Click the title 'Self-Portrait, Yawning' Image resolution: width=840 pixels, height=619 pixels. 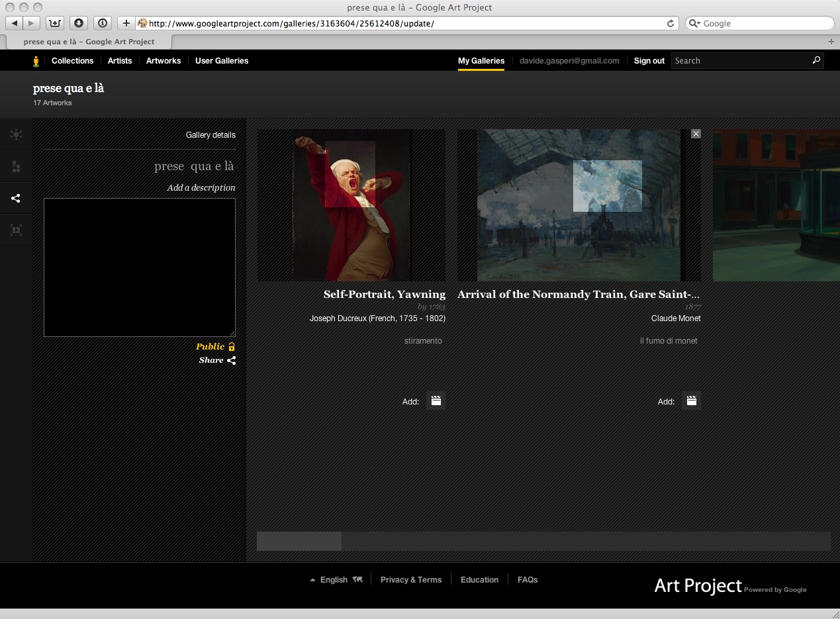pyautogui.click(x=385, y=294)
